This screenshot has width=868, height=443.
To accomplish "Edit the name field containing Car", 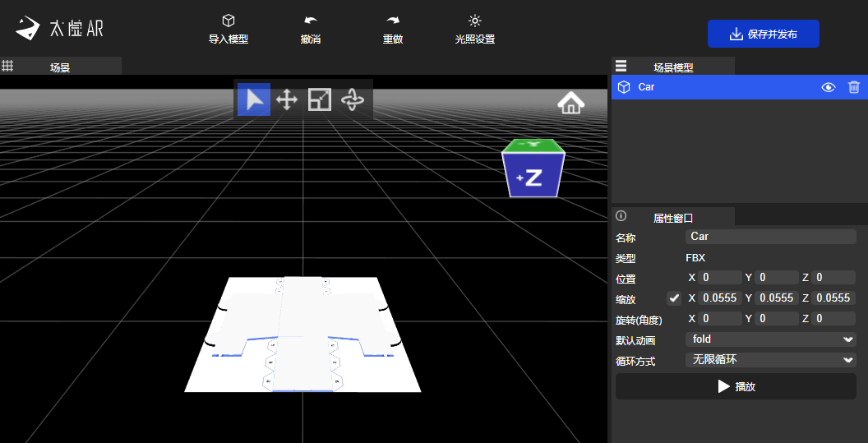I will [770, 237].
